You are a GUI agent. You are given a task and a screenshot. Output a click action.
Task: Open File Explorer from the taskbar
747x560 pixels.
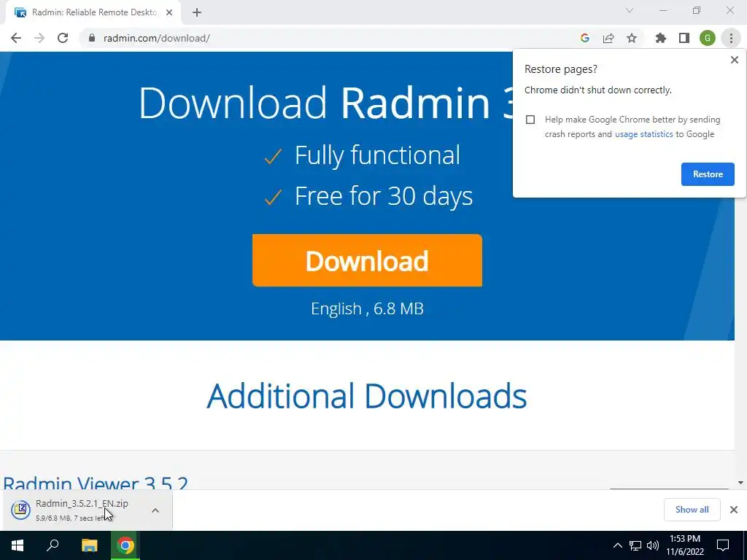click(x=89, y=545)
